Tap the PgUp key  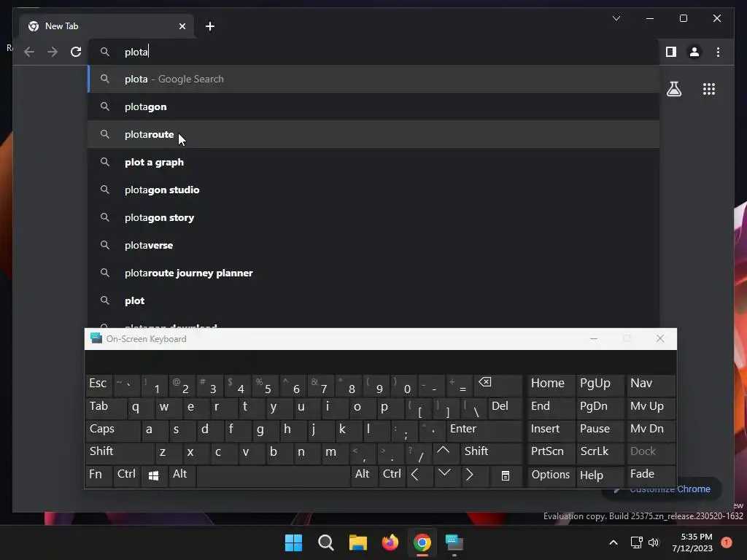(600, 385)
